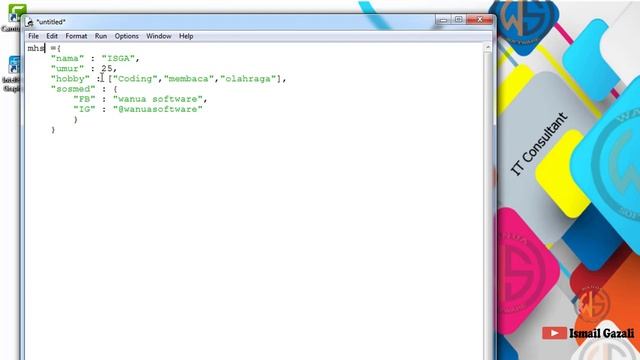Open the Run menu

[x=101, y=36]
